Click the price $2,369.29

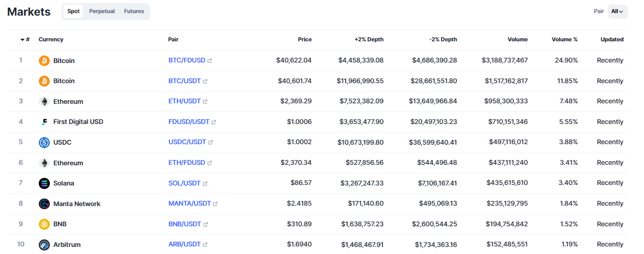296,101
